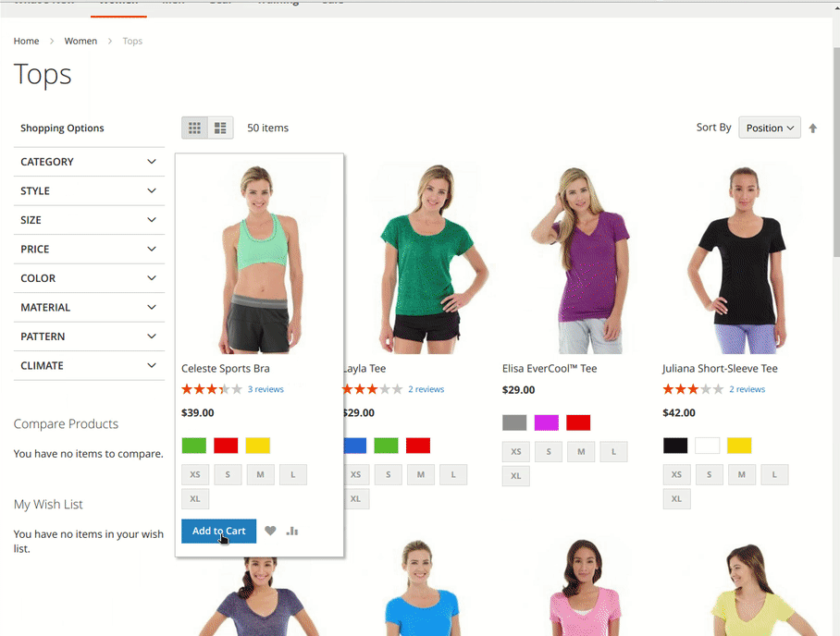This screenshot has width=840, height=636.
Task: Go to Home breadcrumb
Action: [26, 42]
